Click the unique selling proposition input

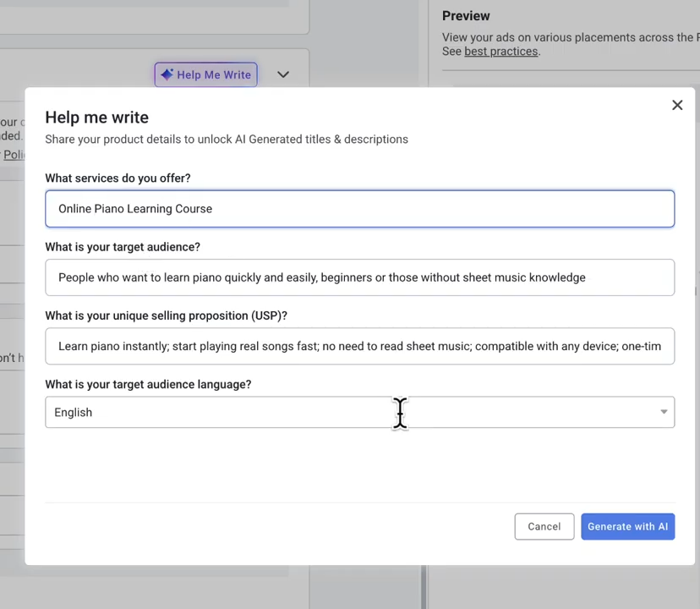pyautogui.click(x=359, y=346)
